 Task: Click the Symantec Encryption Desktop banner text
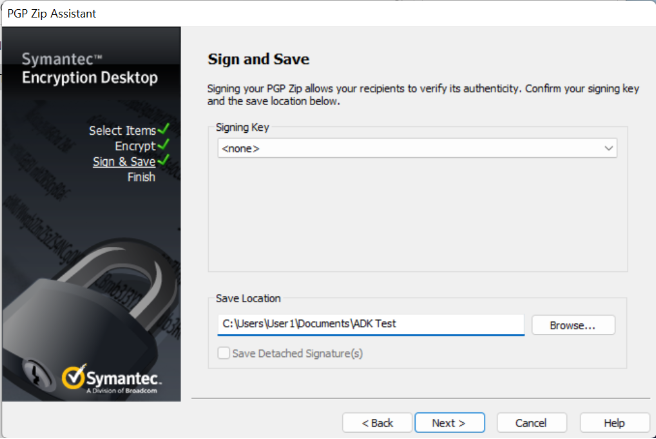(x=90, y=69)
